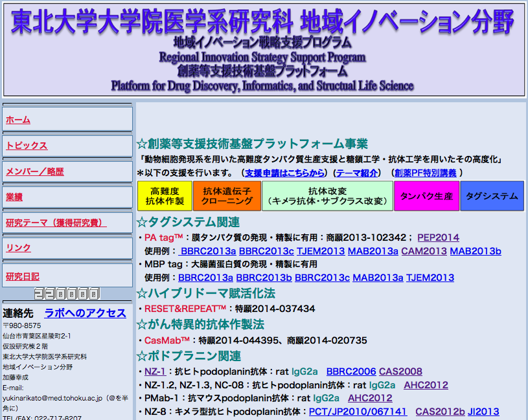Open テーマ紹介 link
Screen dimensions: 528x420
coord(356,173)
